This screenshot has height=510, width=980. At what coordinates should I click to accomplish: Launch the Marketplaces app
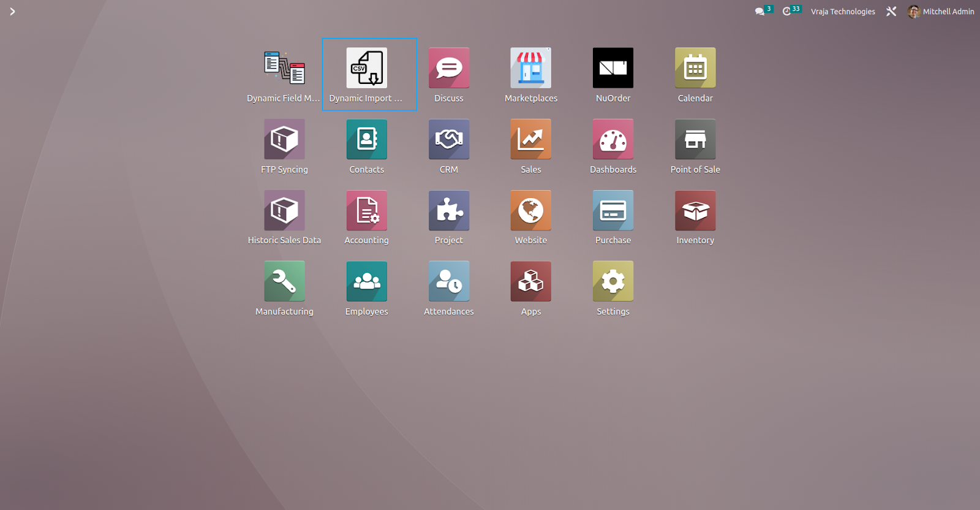coord(530,68)
